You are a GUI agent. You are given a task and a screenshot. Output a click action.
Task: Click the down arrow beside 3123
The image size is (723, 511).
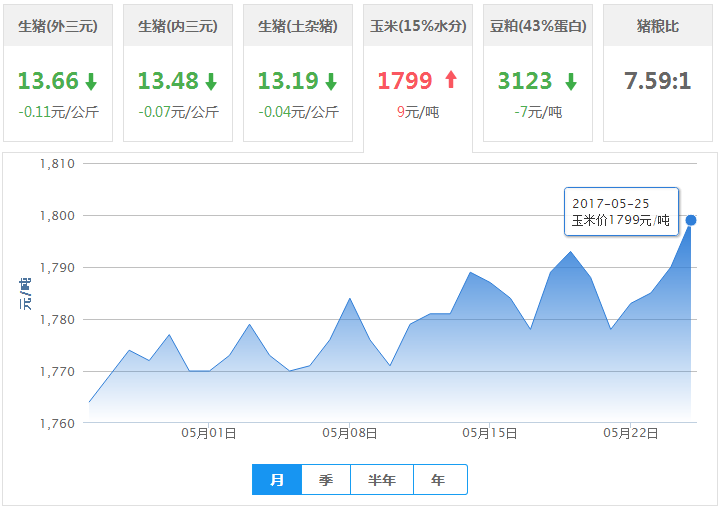tap(571, 81)
